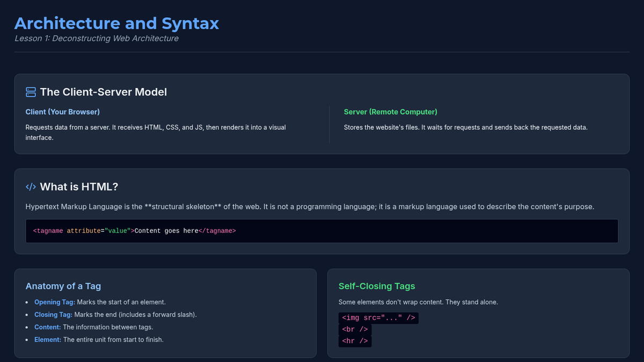Click the Element term in list
644x362 pixels.
pos(48,339)
